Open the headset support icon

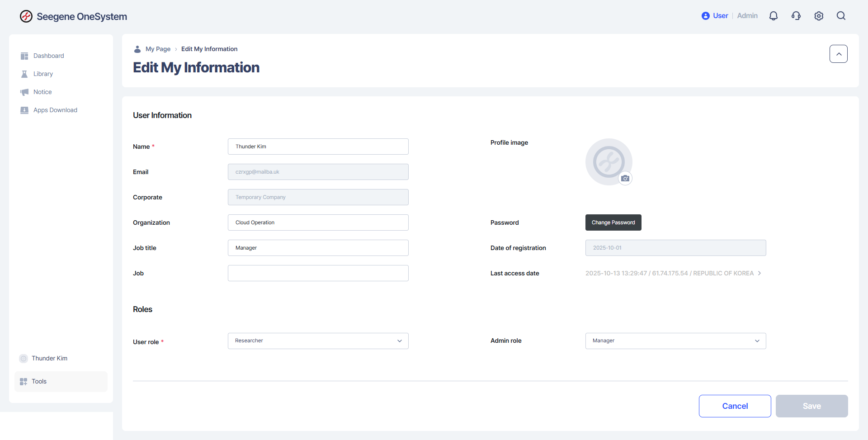[x=796, y=16]
